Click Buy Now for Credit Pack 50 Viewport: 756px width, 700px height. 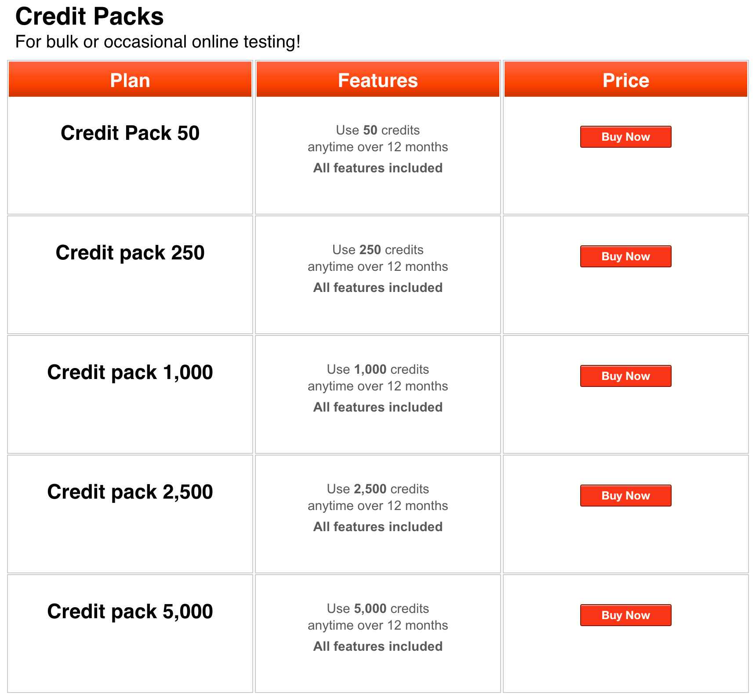(x=625, y=137)
